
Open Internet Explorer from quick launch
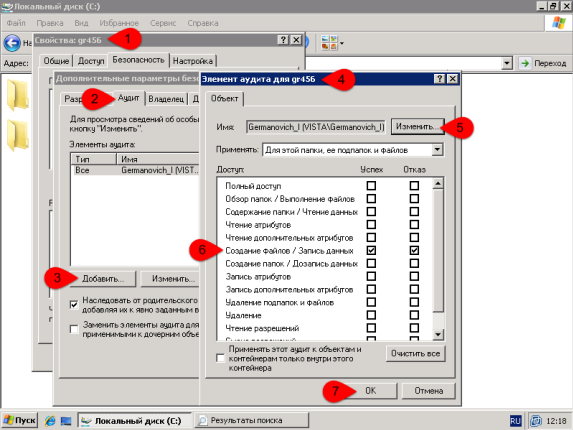pyautogui.click(x=50, y=421)
